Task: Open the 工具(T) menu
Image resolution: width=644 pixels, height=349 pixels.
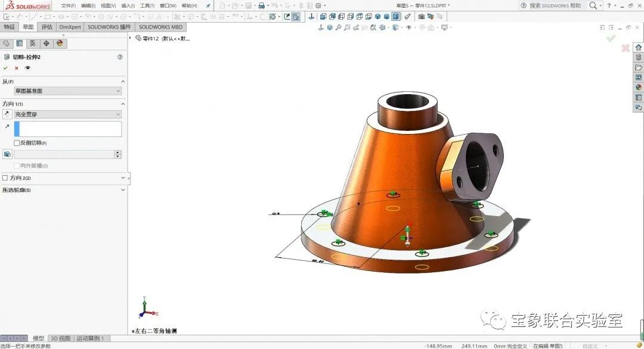Action: pos(147,6)
